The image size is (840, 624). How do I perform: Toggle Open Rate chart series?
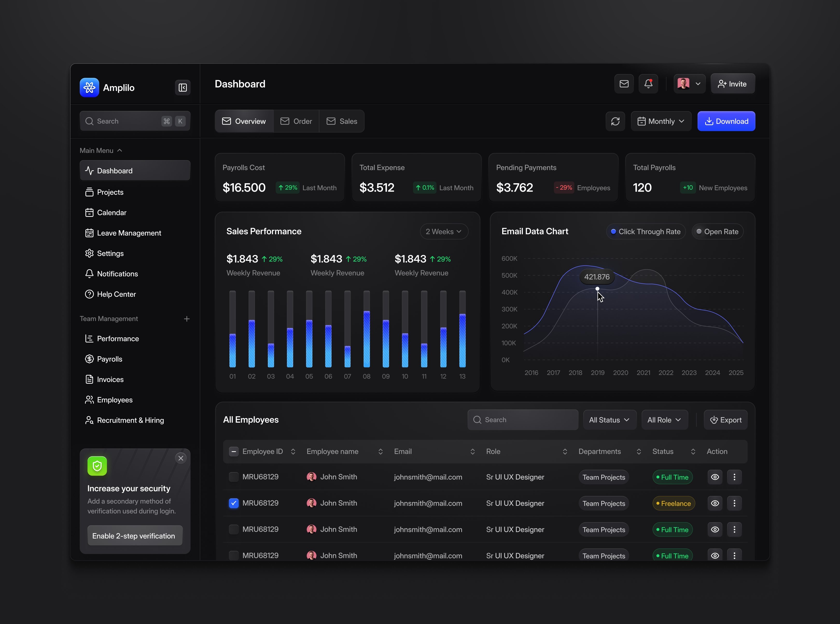(717, 232)
